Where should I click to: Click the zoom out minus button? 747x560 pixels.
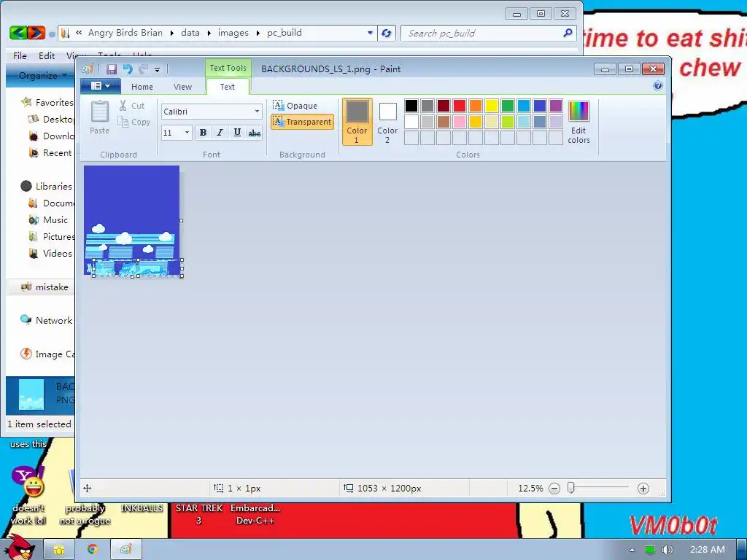point(554,488)
